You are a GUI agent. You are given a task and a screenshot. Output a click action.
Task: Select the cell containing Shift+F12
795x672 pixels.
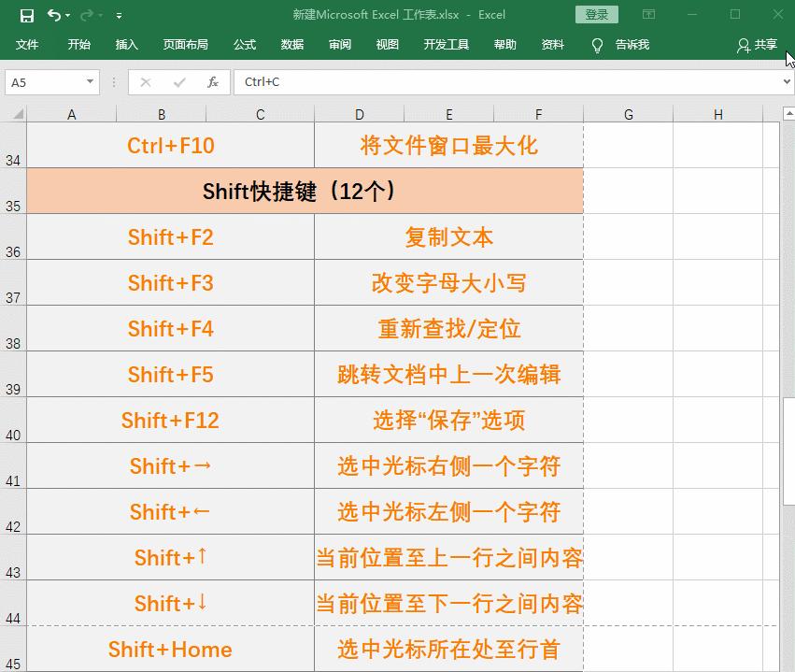tap(170, 420)
